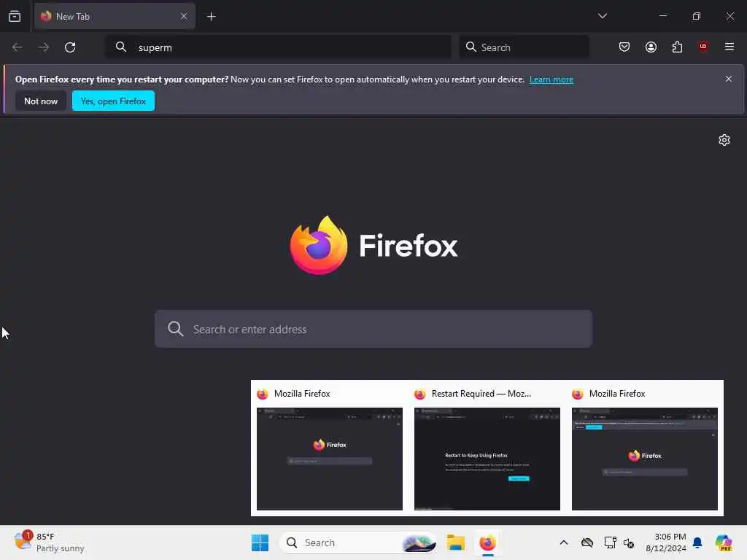
Task: Open the uBlock Origin extension icon
Action: point(703,47)
